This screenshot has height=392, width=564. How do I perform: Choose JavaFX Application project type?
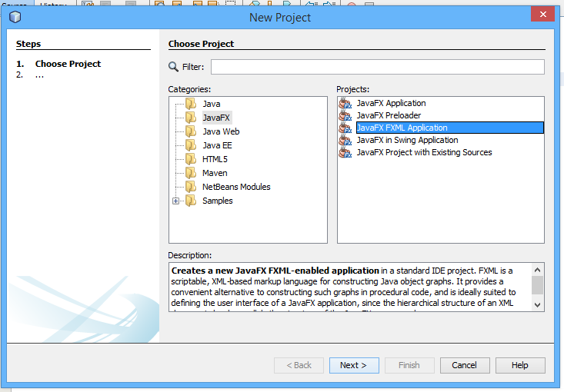[x=391, y=103]
